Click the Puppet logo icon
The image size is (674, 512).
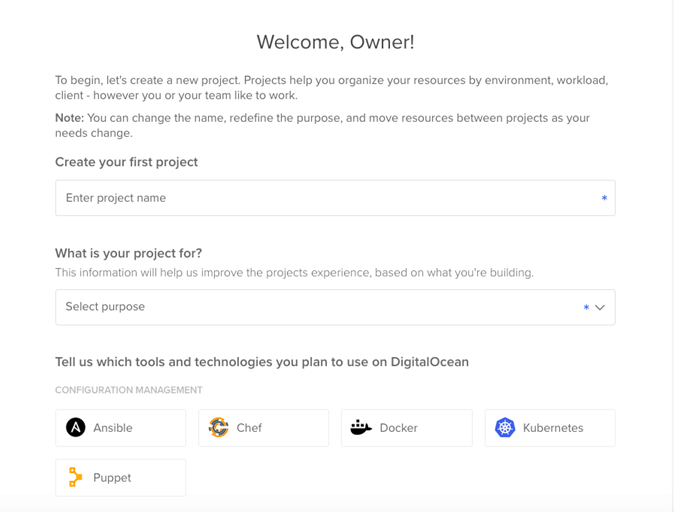click(75, 477)
